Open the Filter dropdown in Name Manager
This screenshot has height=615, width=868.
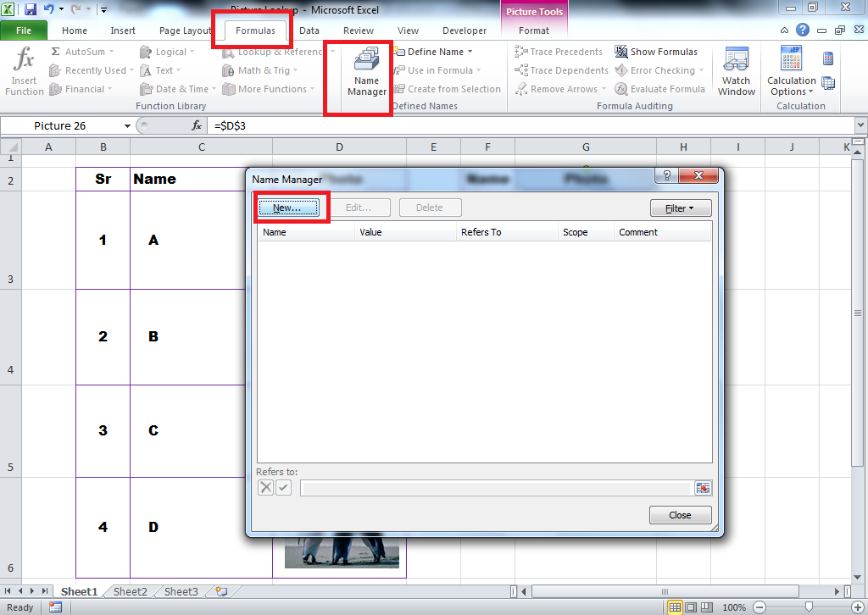click(680, 208)
